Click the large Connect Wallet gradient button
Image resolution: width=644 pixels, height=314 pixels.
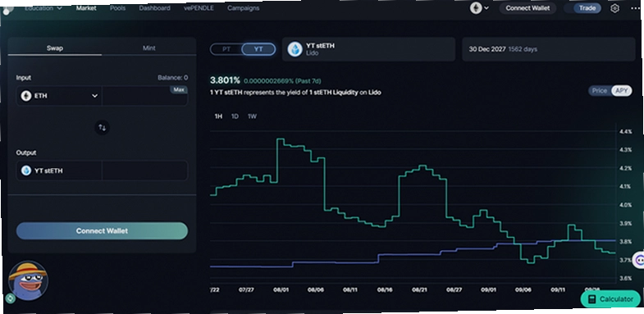102,231
